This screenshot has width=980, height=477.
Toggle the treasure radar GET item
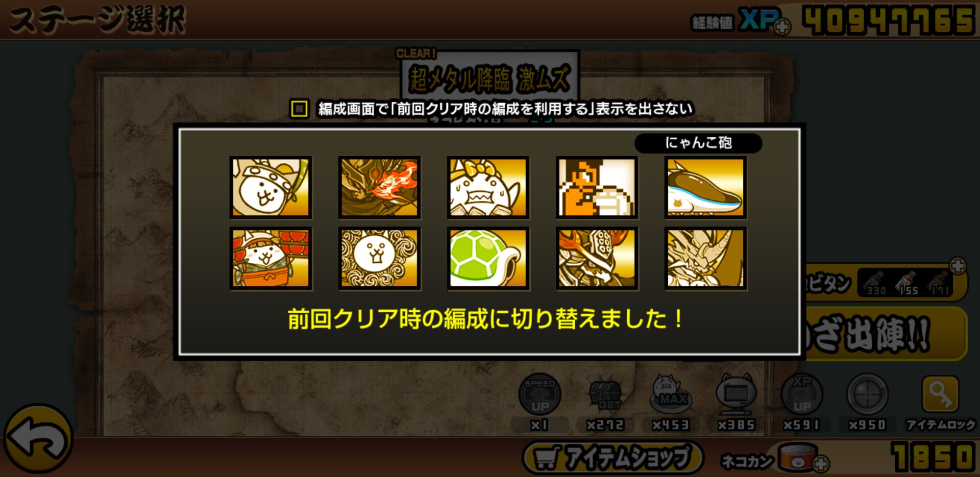point(605,395)
